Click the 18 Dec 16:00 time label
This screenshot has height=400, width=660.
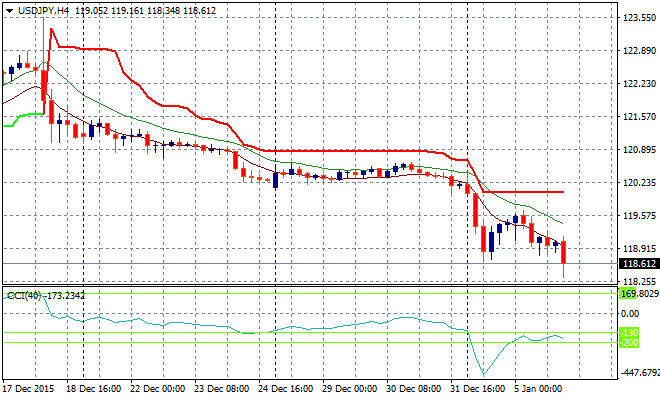(x=93, y=388)
